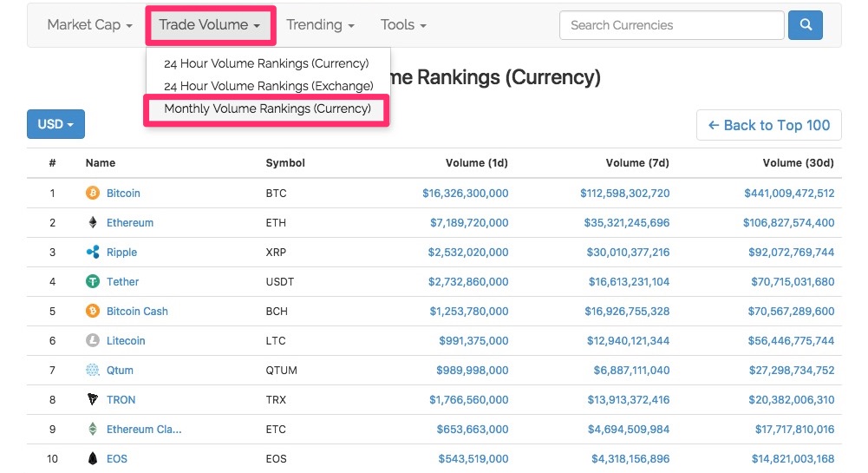Image resolution: width=868 pixels, height=473 pixels.
Task: Click the Tether coin icon
Action: click(93, 281)
